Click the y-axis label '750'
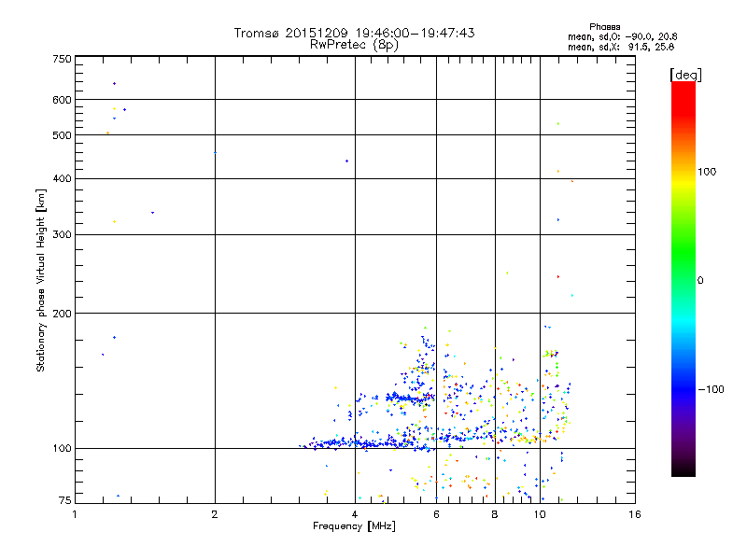Screen dimensions: 747x560 pyautogui.click(x=62, y=59)
